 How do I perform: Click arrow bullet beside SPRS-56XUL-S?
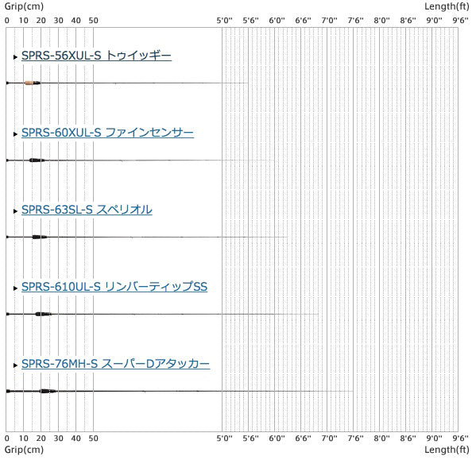[x=15, y=56]
